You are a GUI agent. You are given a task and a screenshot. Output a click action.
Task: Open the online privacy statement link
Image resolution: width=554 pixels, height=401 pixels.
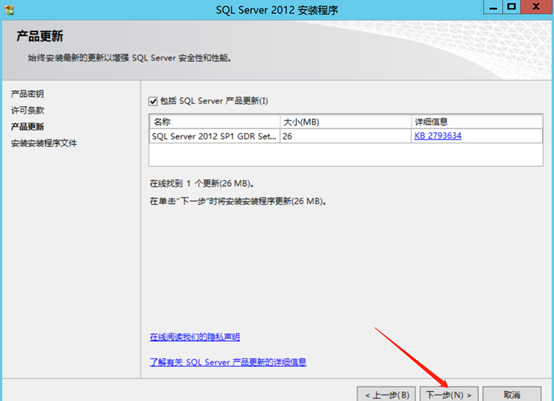[x=195, y=337]
